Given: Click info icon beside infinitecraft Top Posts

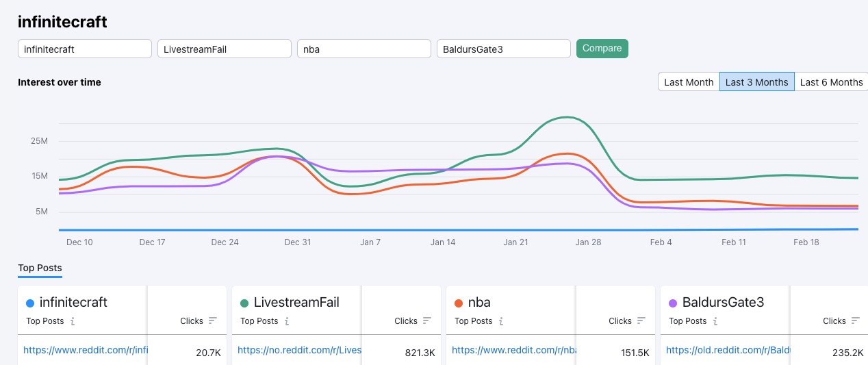Looking at the screenshot, I should tap(73, 321).
